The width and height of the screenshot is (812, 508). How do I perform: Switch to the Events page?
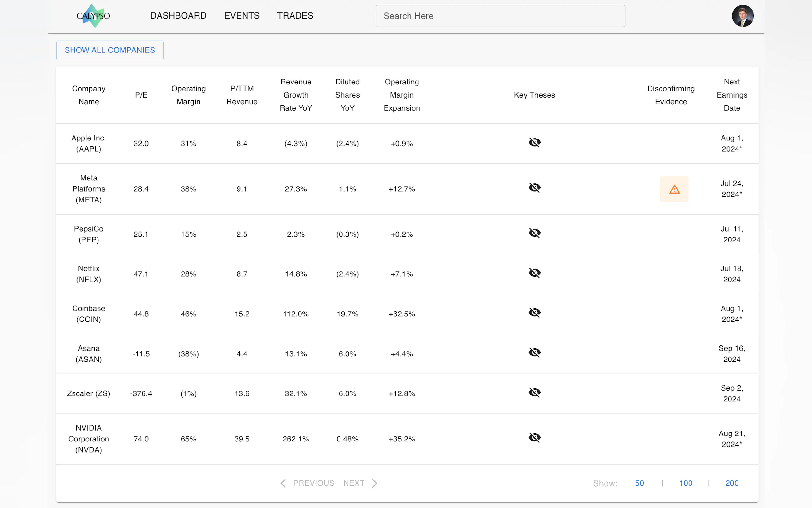pos(242,16)
